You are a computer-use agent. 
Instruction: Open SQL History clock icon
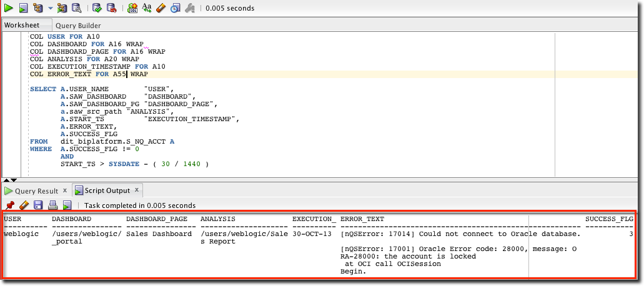(x=175, y=7)
